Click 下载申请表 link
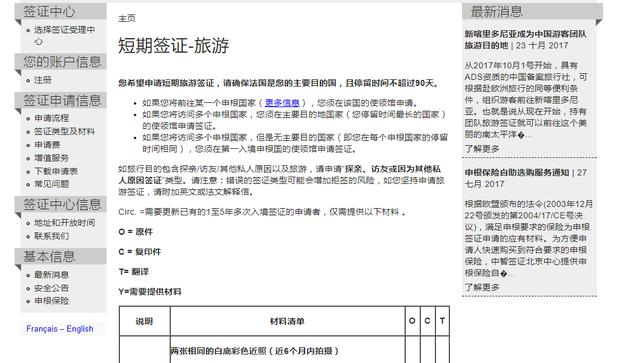Image resolution: width=640 pixels, height=363 pixels. [x=56, y=171]
